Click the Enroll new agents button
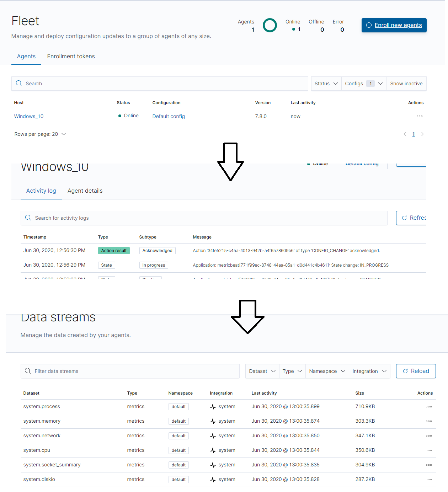This screenshot has width=448, height=492. (394, 25)
